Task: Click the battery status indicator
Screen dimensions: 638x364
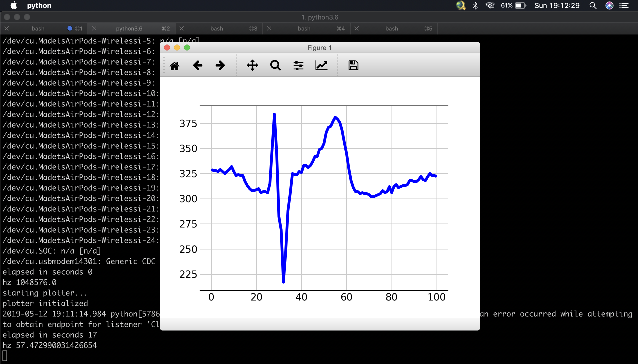Action: tap(520, 5)
